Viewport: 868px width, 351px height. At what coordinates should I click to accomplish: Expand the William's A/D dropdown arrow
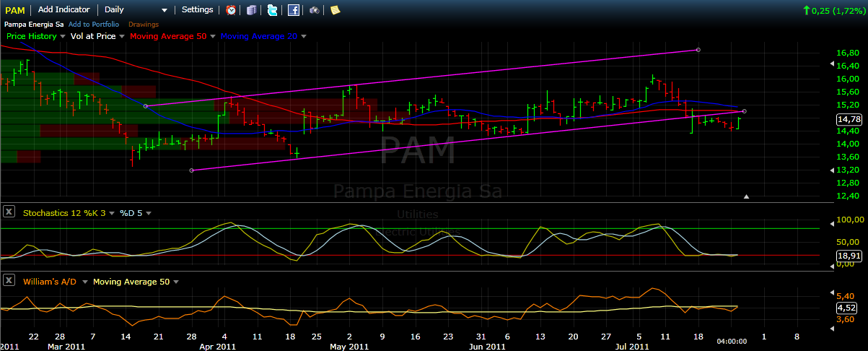[x=86, y=282]
